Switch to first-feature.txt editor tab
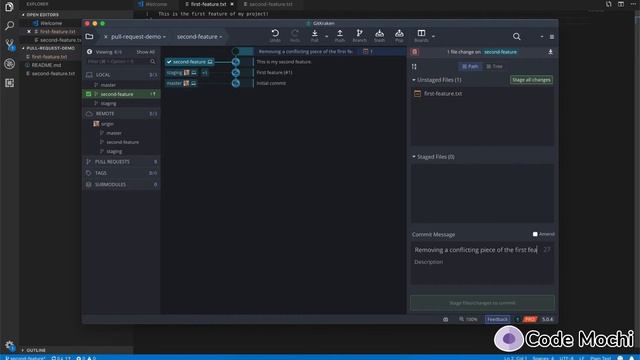This screenshot has height=360, width=640. pyautogui.click(x=208, y=4)
